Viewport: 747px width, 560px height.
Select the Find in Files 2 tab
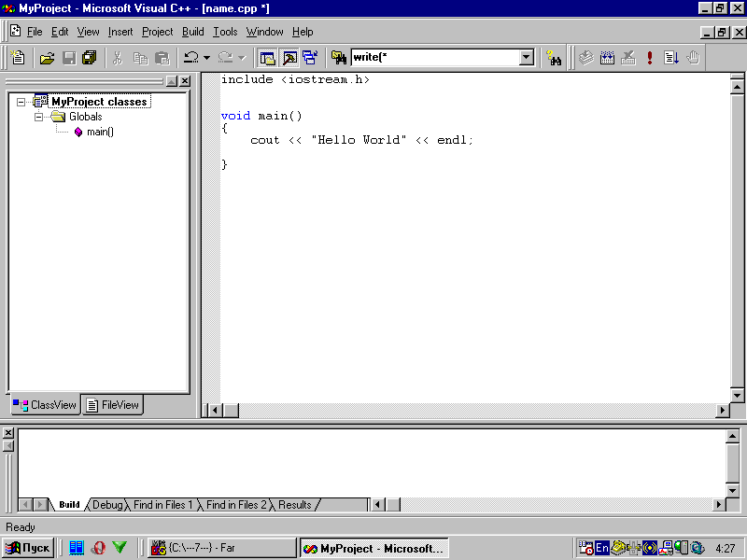[236, 505]
